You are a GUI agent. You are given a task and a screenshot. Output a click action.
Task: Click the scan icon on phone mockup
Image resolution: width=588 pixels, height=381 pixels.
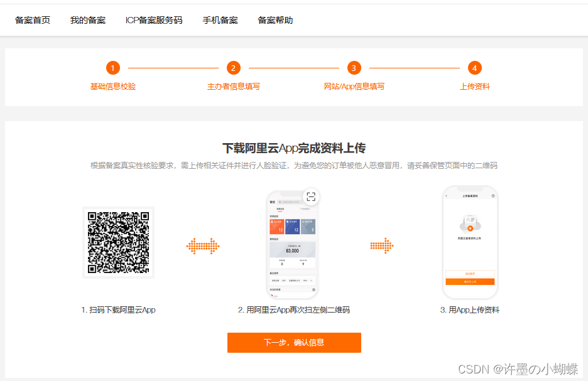tap(311, 196)
